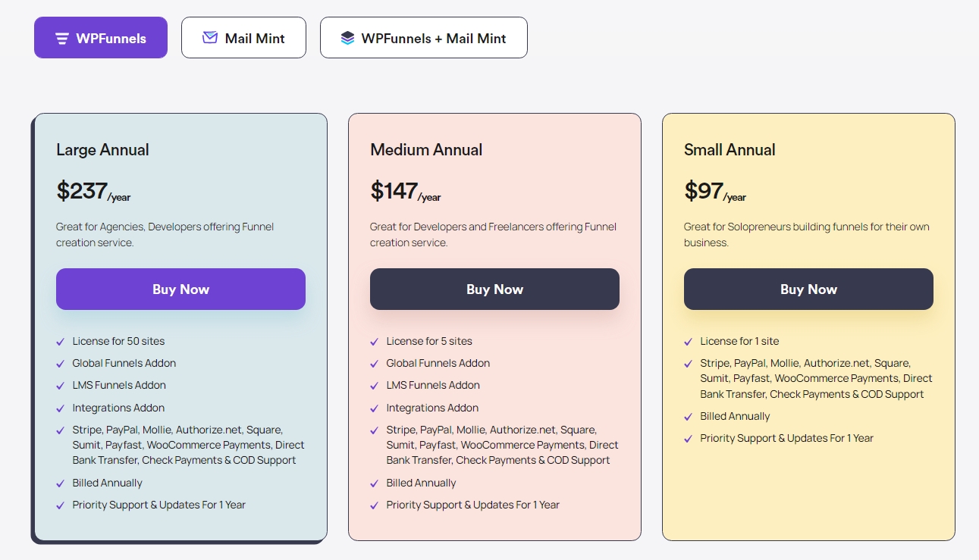Click Large Annual Stripe, PayPal payments checkmark
This screenshot has width=979, height=560.
click(61, 430)
